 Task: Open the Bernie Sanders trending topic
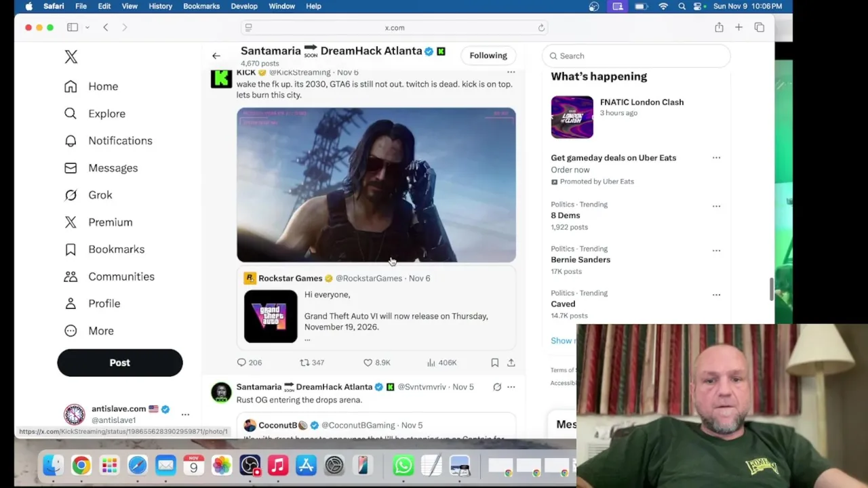coord(580,260)
